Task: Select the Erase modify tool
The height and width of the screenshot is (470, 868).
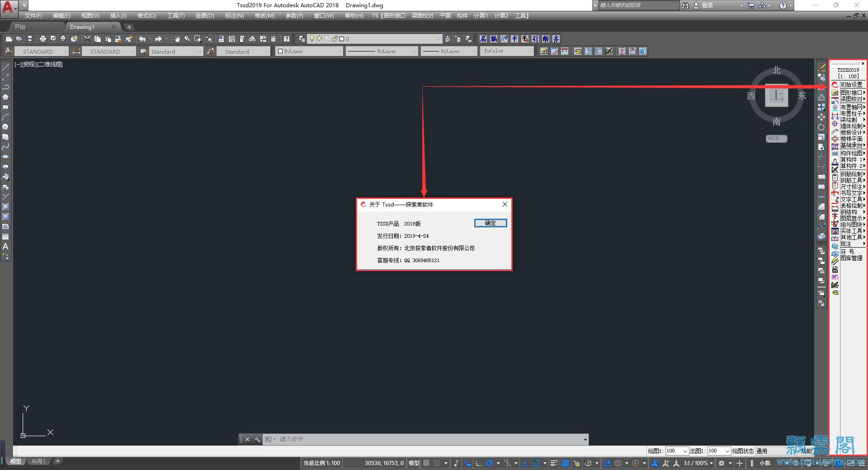Action: click(821, 67)
